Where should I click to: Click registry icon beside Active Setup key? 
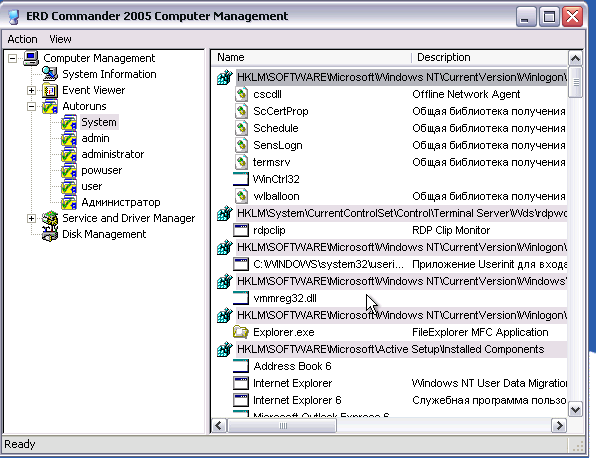click(225, 349)
